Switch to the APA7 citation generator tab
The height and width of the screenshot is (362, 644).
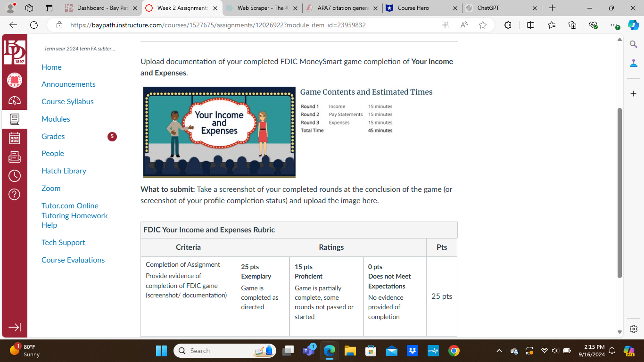point(342,8)
